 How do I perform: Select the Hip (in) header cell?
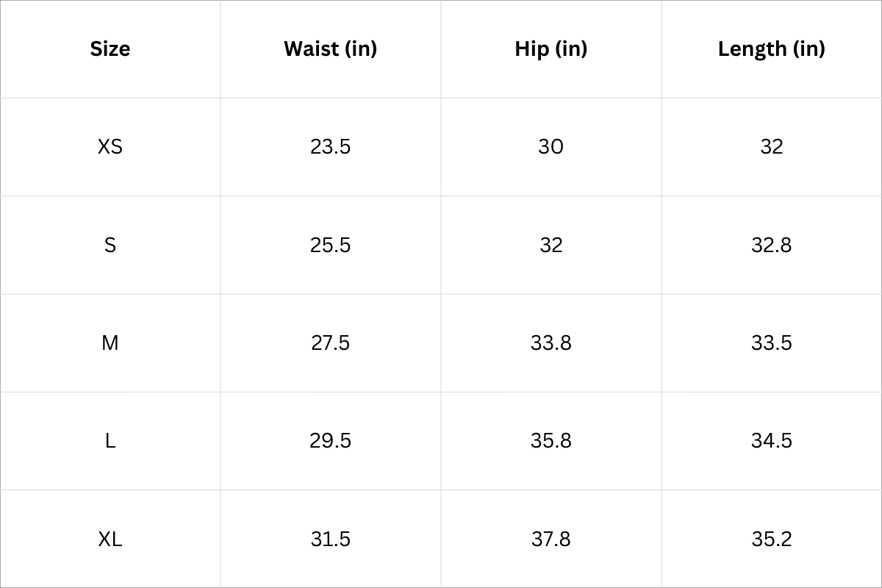pos(551,49)
